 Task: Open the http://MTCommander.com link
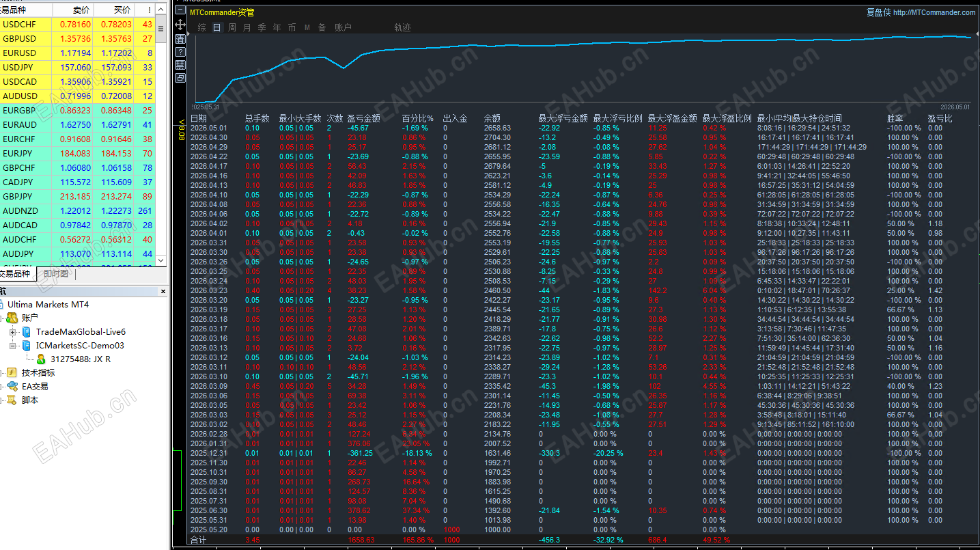click(934, 12)
